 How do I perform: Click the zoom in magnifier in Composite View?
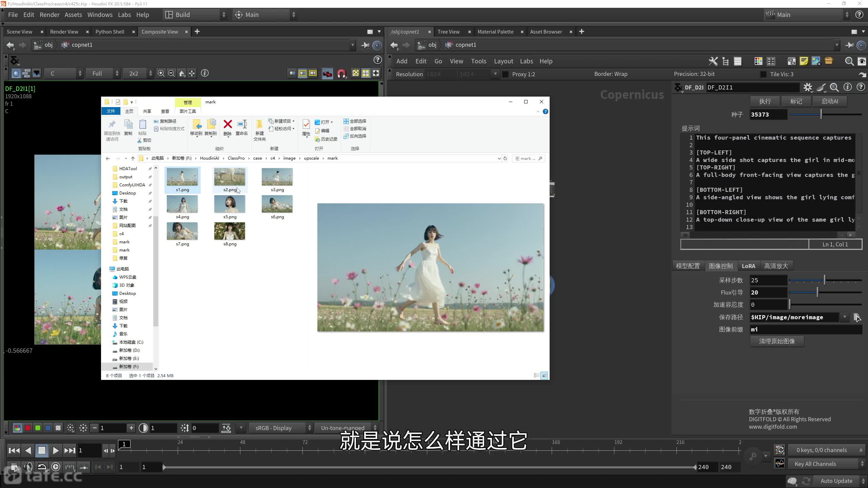click(x=161, y=73)
